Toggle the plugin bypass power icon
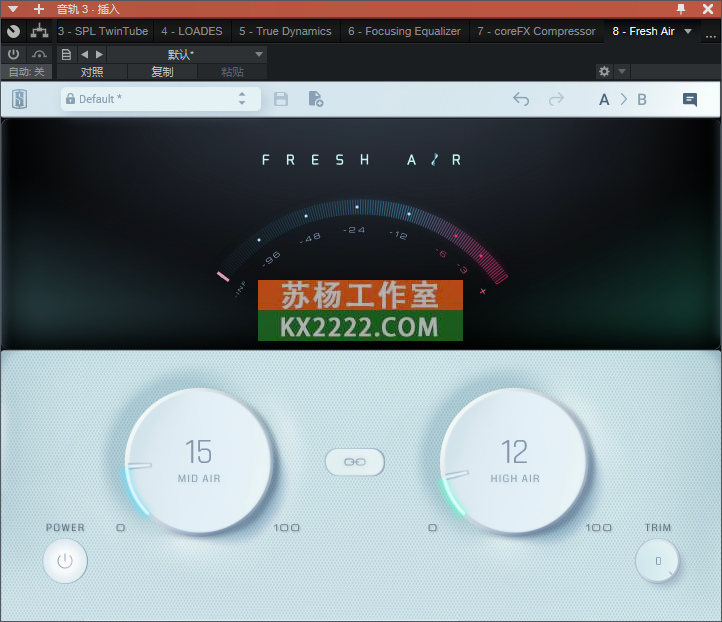 click(13, 54)
